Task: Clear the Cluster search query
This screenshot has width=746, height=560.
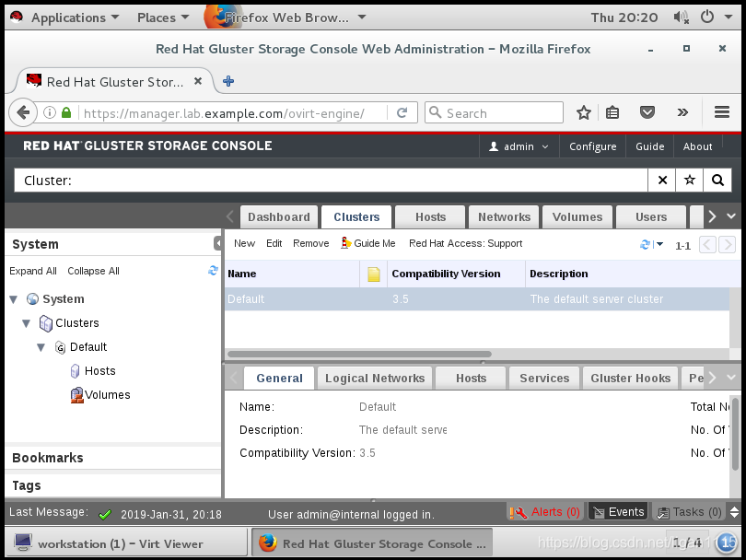Action: 662,181
